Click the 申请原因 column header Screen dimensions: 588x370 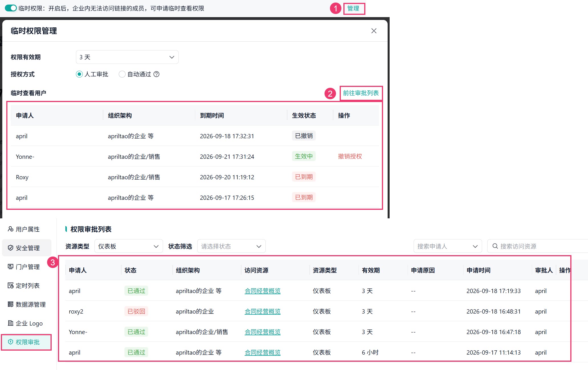coord(423,270)
